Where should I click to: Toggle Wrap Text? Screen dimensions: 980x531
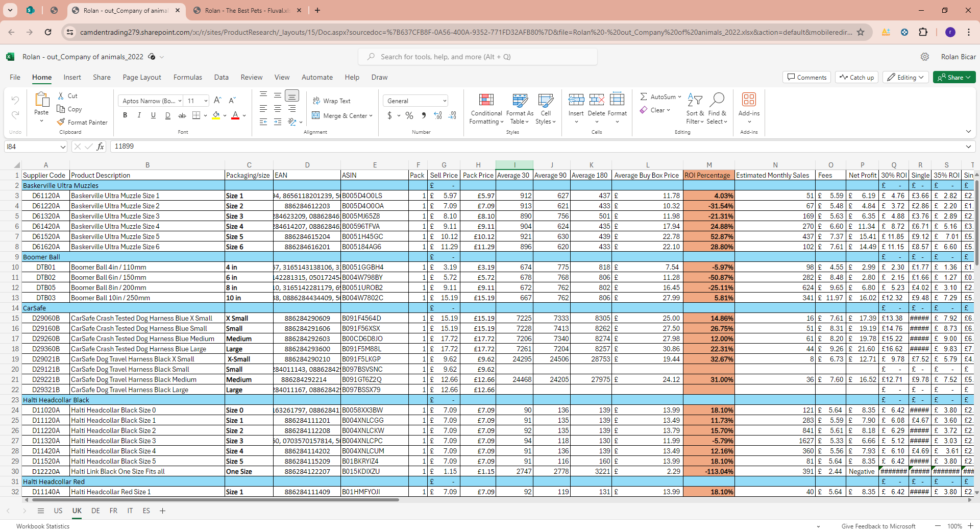click(x=332, y=101)
